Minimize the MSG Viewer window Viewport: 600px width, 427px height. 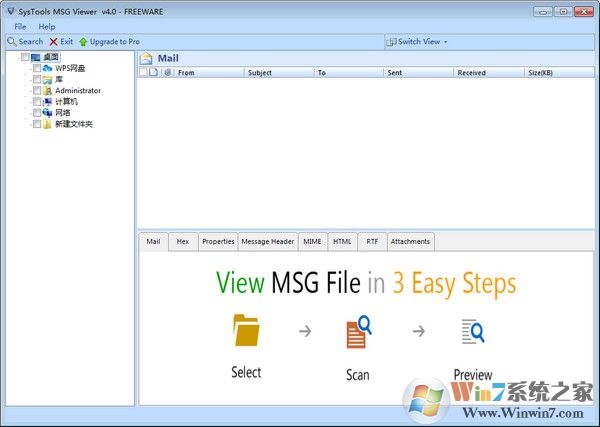pos(543,11)
